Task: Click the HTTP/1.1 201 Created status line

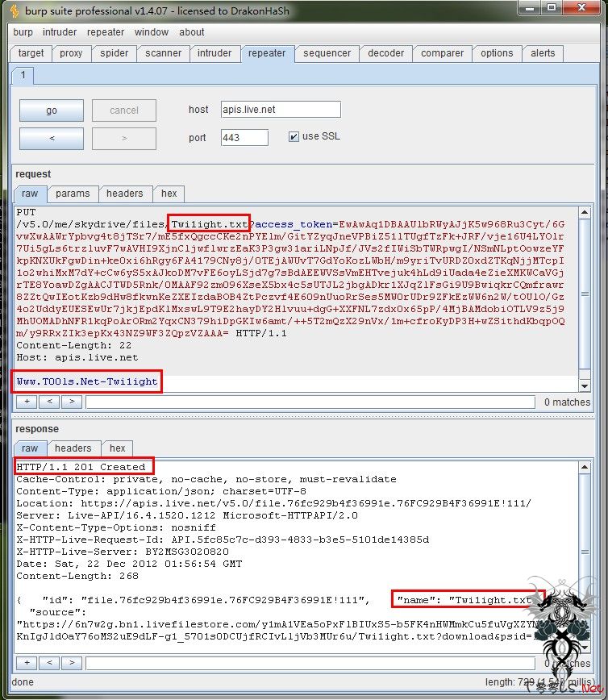Action: tap(81, 467)
